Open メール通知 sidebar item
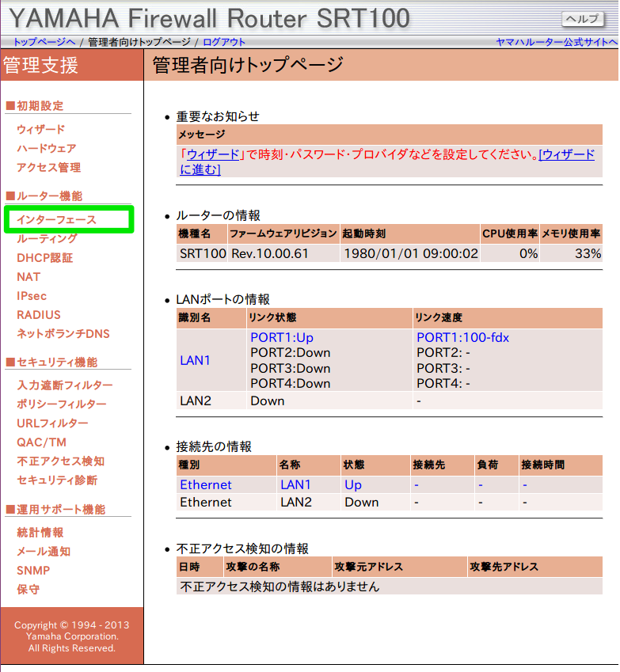 point(44,551)
